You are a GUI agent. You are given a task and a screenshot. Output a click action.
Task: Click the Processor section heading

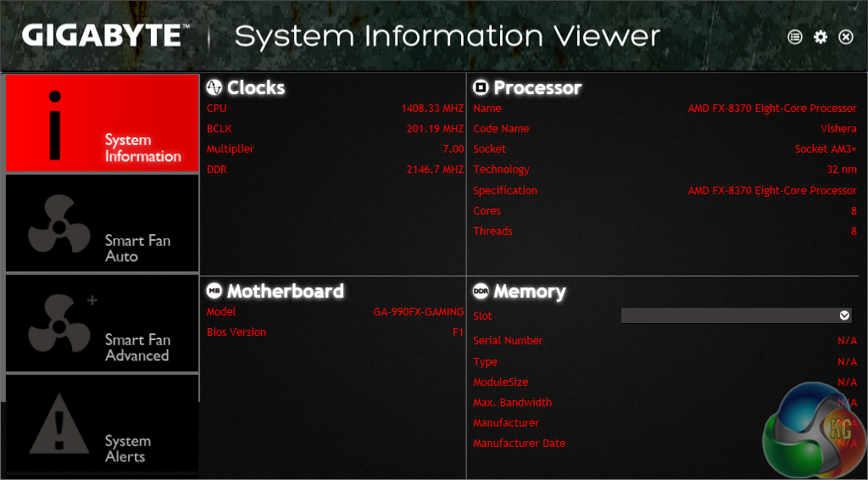pyautogui.click(x=537, y=87)
